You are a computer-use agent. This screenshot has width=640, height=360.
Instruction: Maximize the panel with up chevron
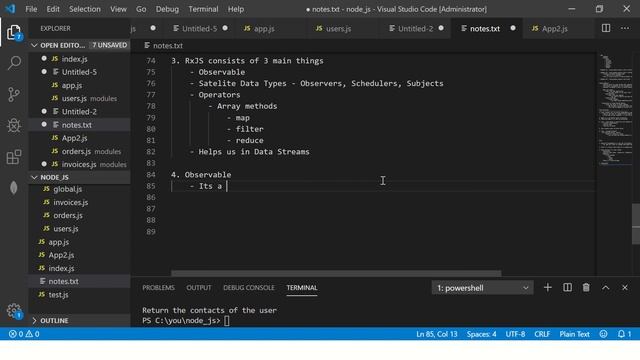tap(605, 288)
